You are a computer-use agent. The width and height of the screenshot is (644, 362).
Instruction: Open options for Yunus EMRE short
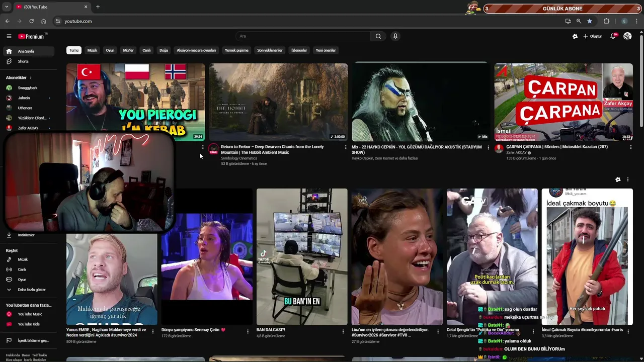pyautogui.click(x=152, y=331)
